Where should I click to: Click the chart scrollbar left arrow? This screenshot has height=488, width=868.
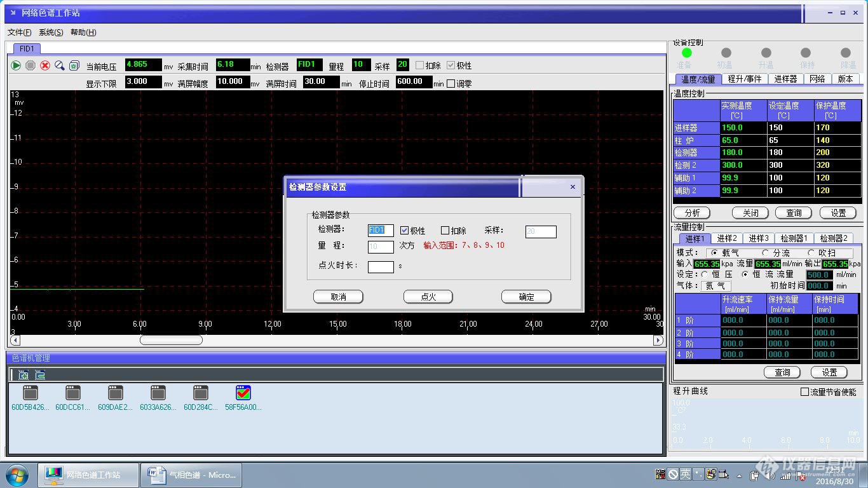(15, 341)
